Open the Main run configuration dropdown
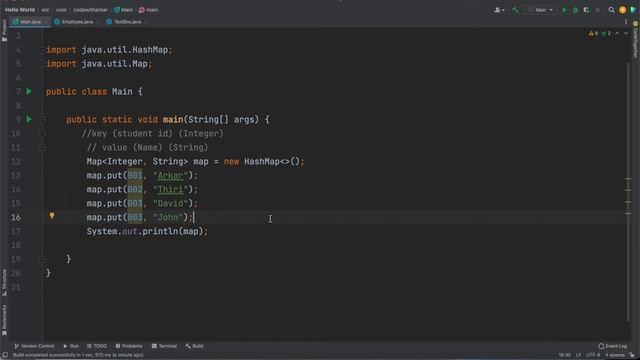This screenshot has width=640, height=360. coord(540,10)
